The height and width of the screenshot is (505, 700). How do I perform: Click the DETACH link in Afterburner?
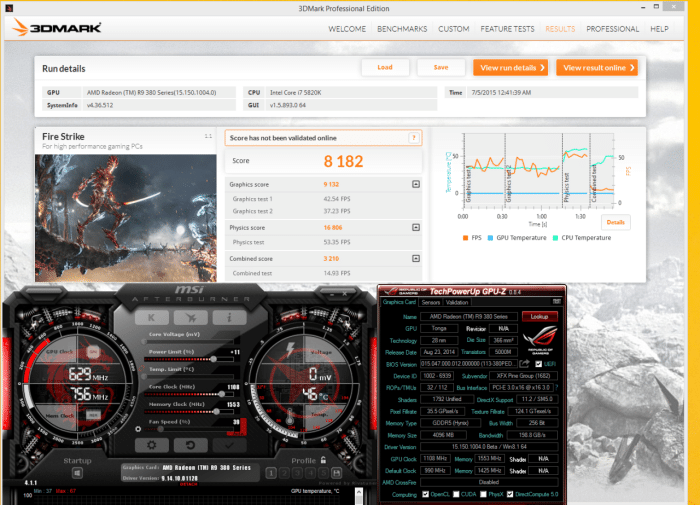188,484
